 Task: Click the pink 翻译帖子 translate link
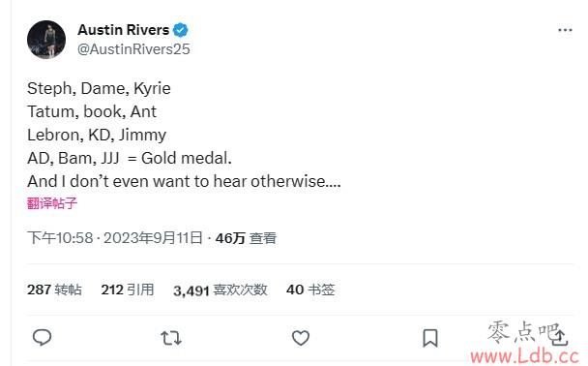[x=52, y=203]
